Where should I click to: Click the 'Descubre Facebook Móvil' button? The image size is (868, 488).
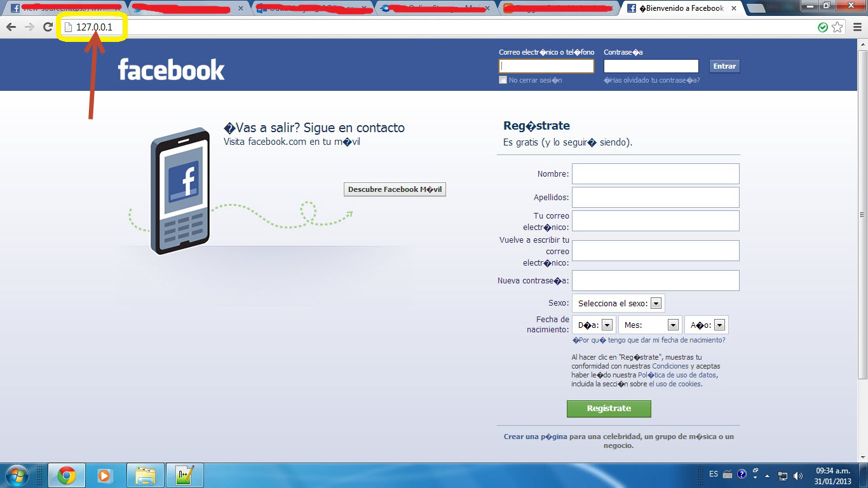395,189
